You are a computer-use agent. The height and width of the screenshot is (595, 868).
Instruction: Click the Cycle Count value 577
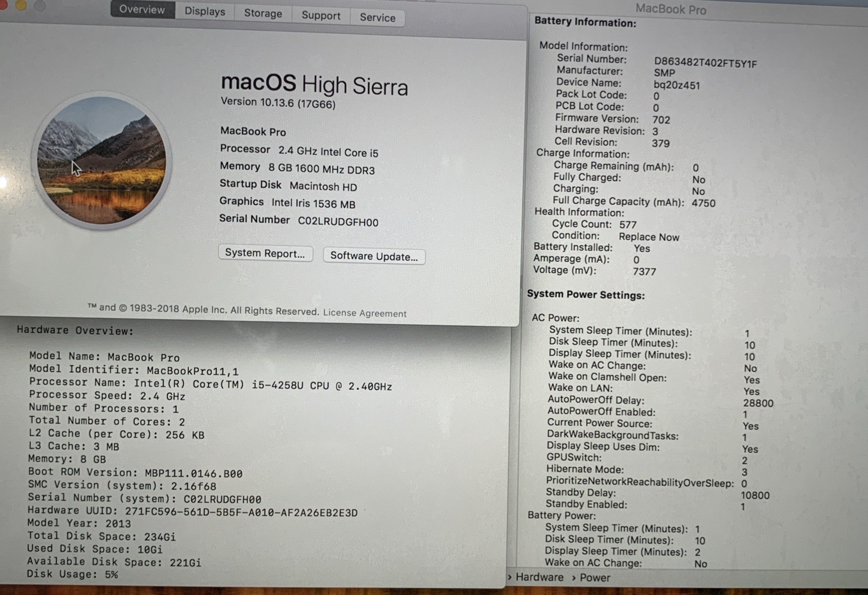(x=628, y=224)
